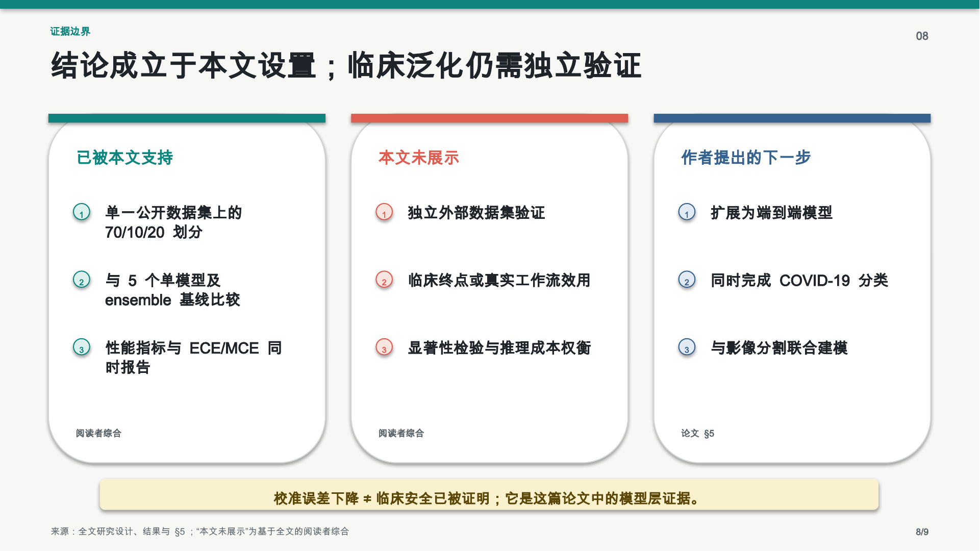Click the slide number 08
The width and height of the screenshot is (980, 551).
[922, 36]
